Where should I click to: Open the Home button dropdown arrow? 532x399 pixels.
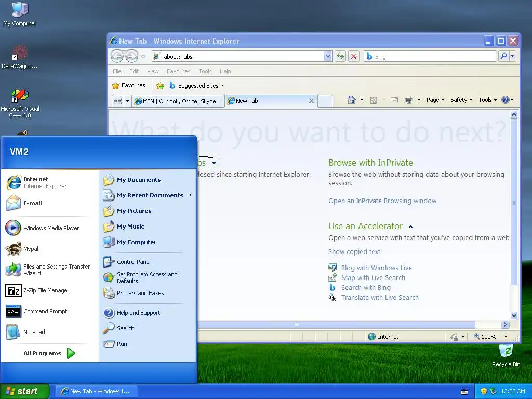(x=362, y=100)
